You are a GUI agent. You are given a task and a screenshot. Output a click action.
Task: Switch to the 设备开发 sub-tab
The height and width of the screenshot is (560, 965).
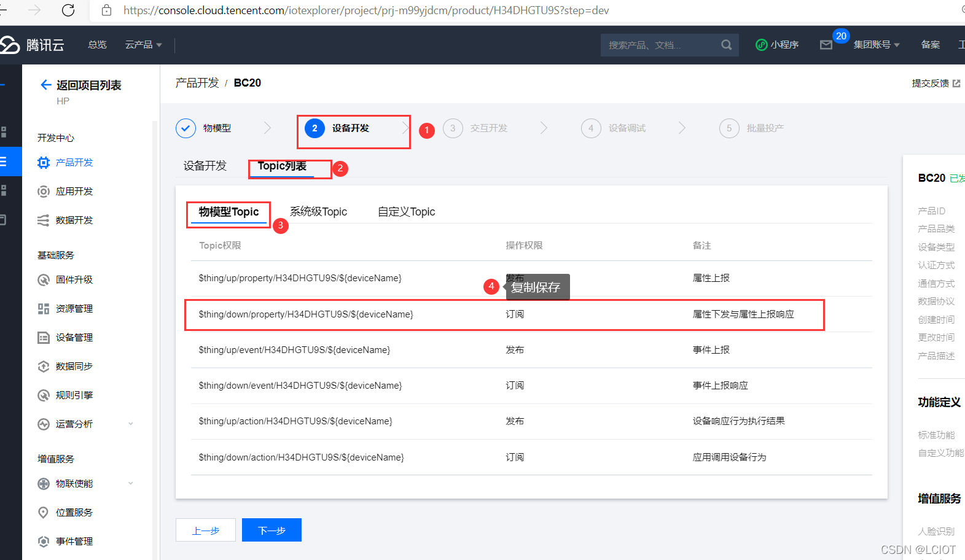tap(205, 166)
